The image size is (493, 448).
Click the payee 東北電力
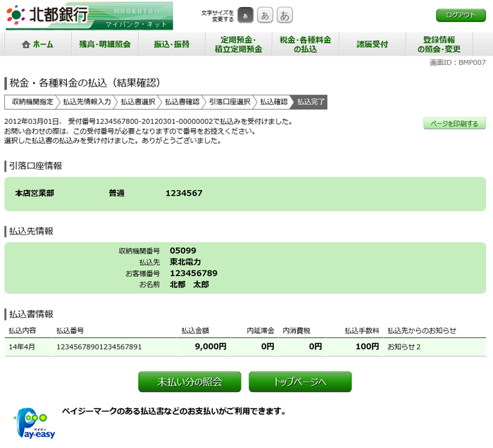point(185,262)
